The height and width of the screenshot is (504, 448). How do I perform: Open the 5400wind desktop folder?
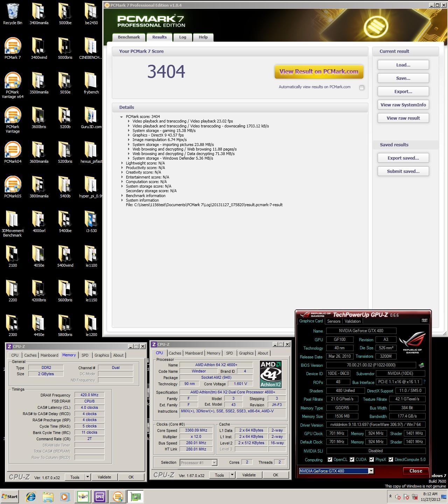(x=65, y=256)
